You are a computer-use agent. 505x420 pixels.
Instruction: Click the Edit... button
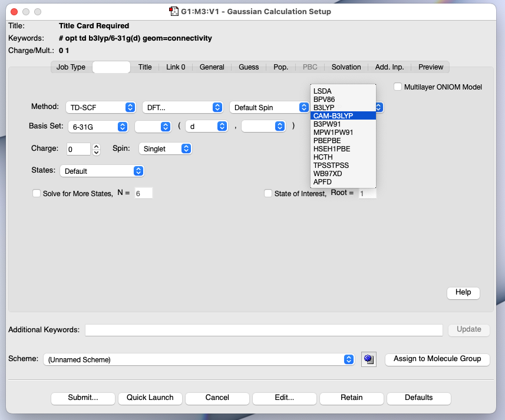pos(284,398)
